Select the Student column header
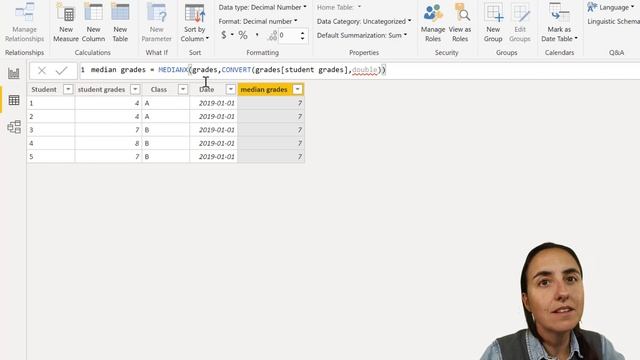Image resolution: width=640 pixels, height=360 pixels. pyautogui.click(x=44, y=89)
